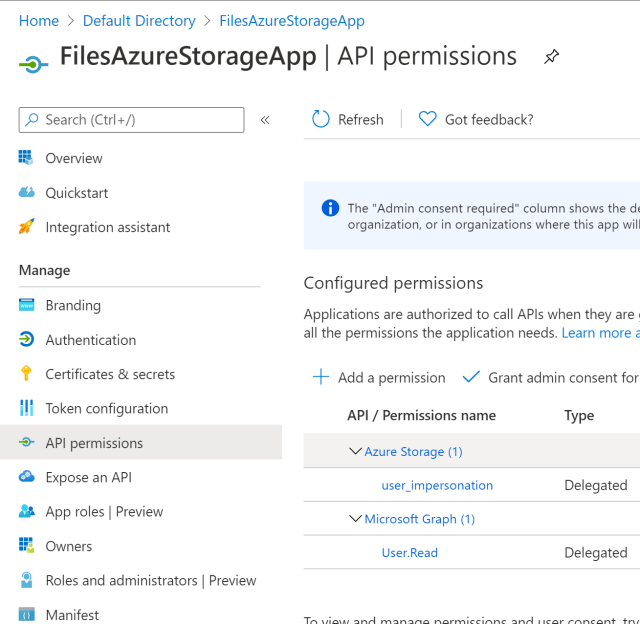Click the plus icon to add a permission
The image size is (640, 624).
pyautogui.click(x=321, y=377)
